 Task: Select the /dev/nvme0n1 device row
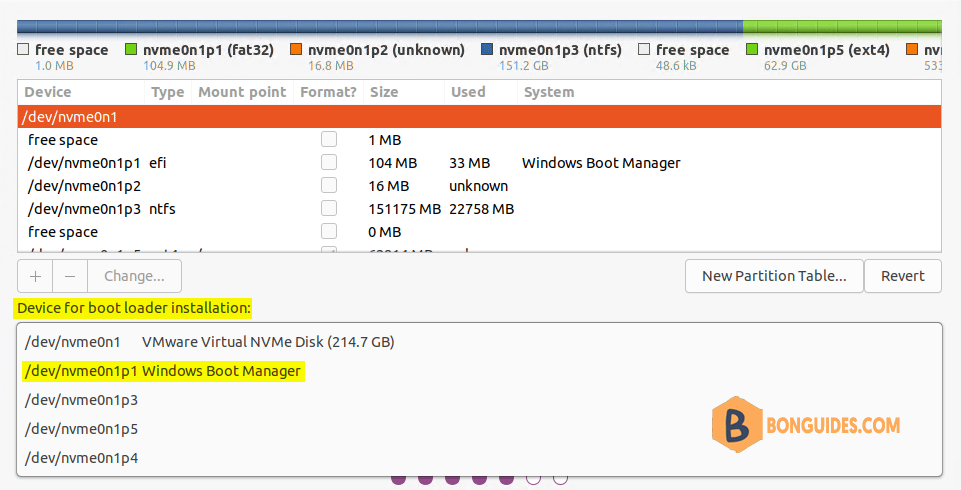479,116
